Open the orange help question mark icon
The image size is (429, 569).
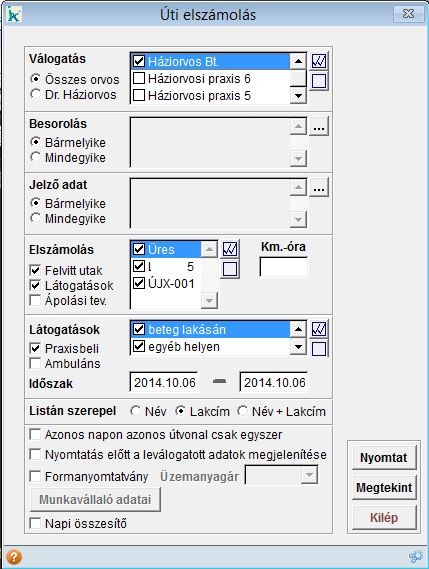click(14, 557)
